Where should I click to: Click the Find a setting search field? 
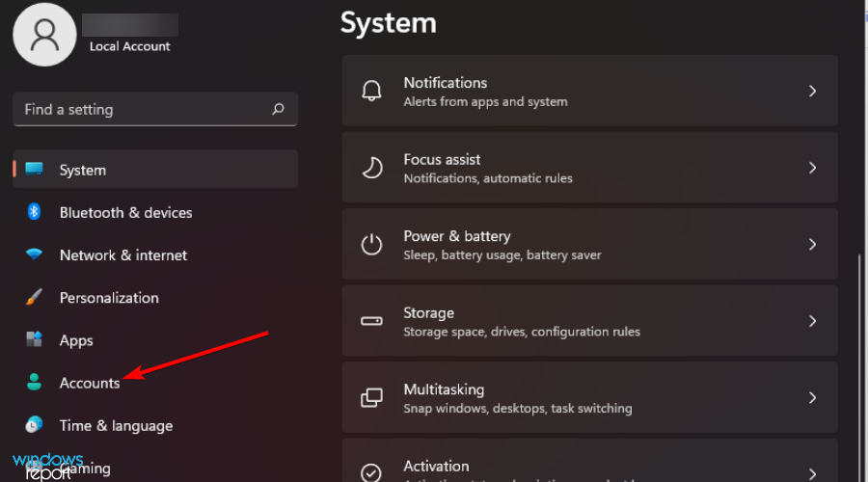click(x=155, y=109)
